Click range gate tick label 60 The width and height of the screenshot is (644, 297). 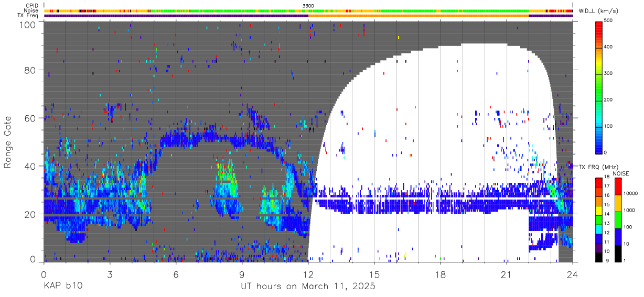[x=30, y=118]
